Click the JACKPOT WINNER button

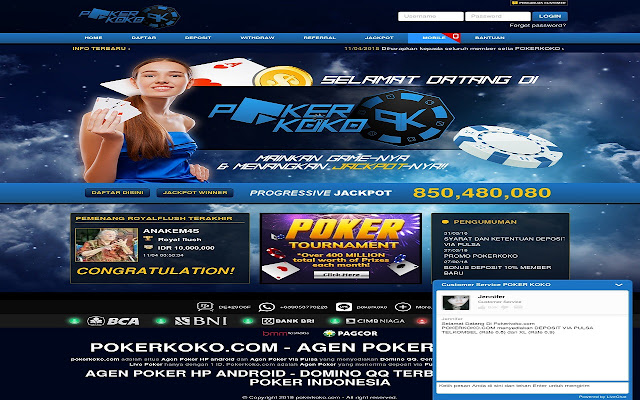(x=195, y=193)
